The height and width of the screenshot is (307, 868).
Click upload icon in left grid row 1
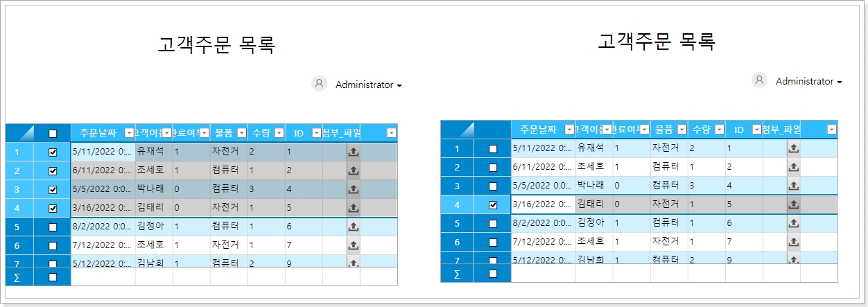tap(353, 152)
